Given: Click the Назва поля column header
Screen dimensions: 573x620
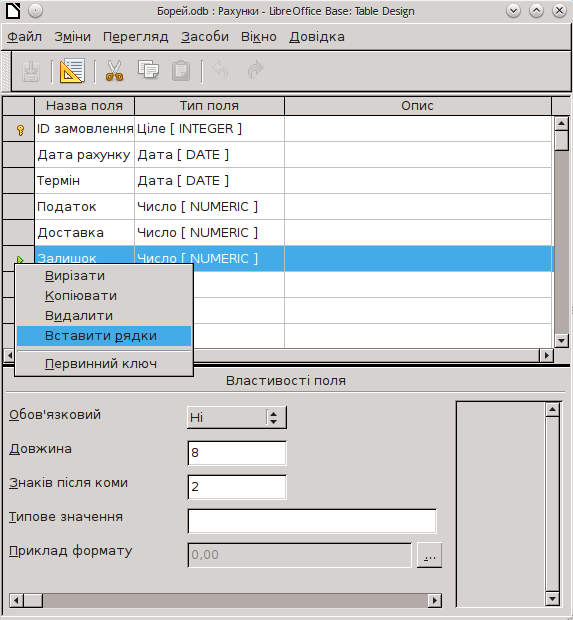Looking at the screenshot, I should click(x=84, y=106).
